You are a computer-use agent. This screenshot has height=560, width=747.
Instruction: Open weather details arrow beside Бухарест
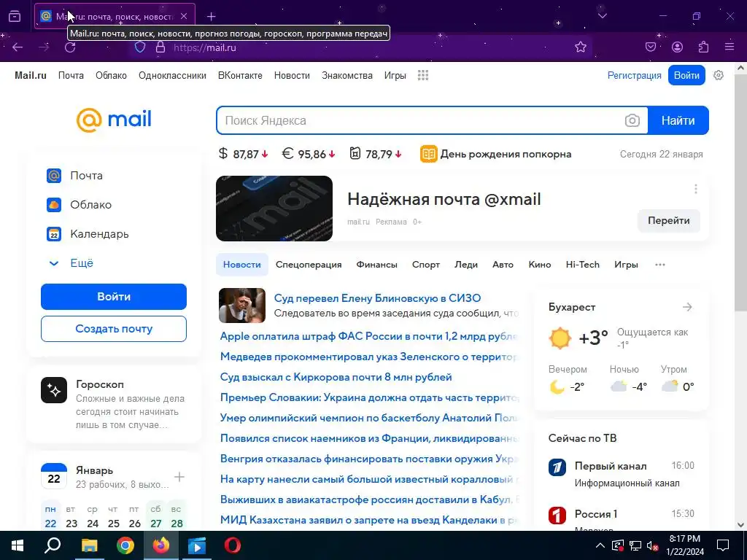[687, 307]
